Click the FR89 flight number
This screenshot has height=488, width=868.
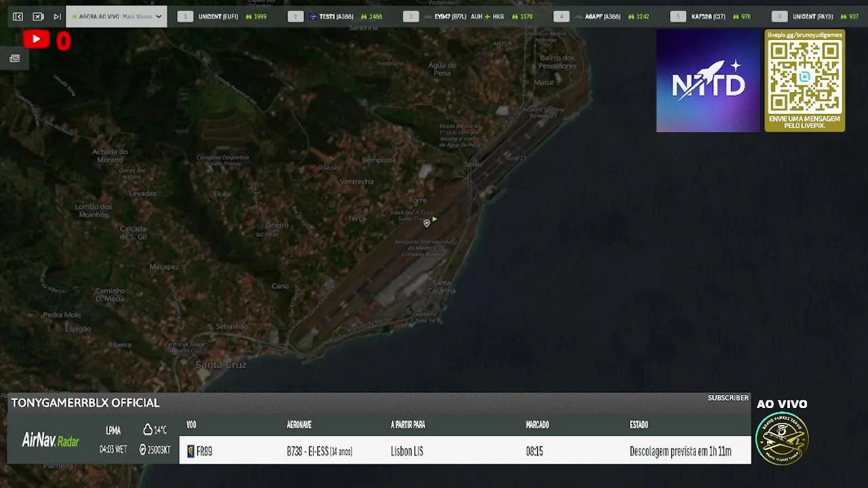(204, 451)
